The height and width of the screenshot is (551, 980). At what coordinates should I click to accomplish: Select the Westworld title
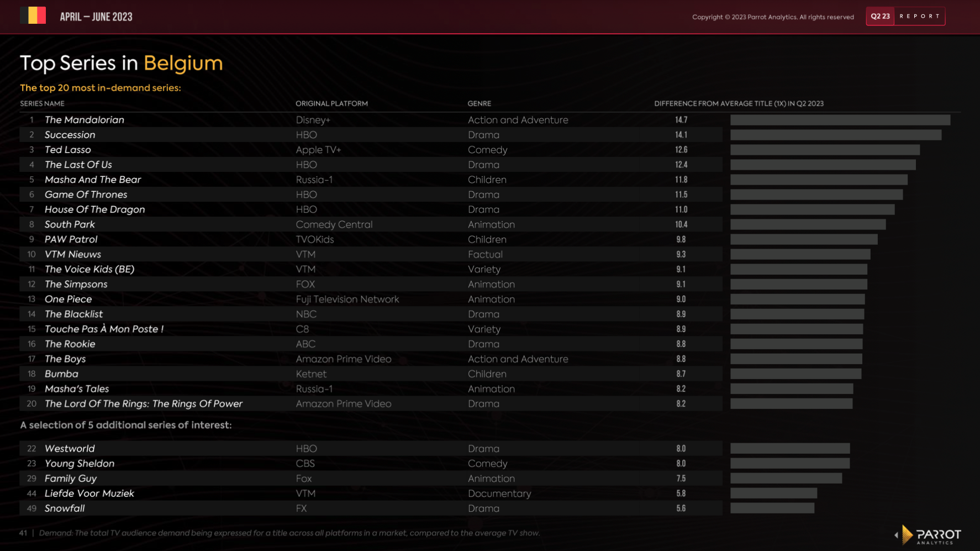pos(69,449)
